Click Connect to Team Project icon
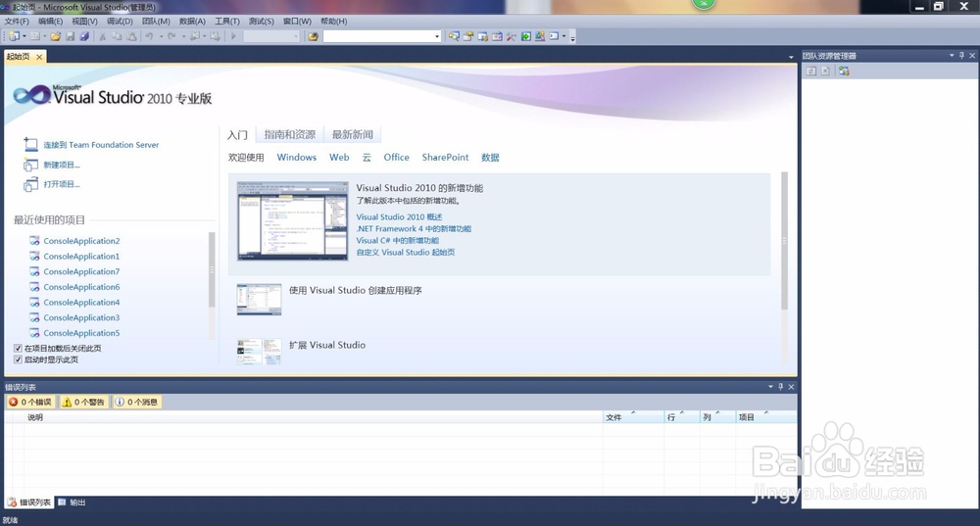 coord(844,72)
